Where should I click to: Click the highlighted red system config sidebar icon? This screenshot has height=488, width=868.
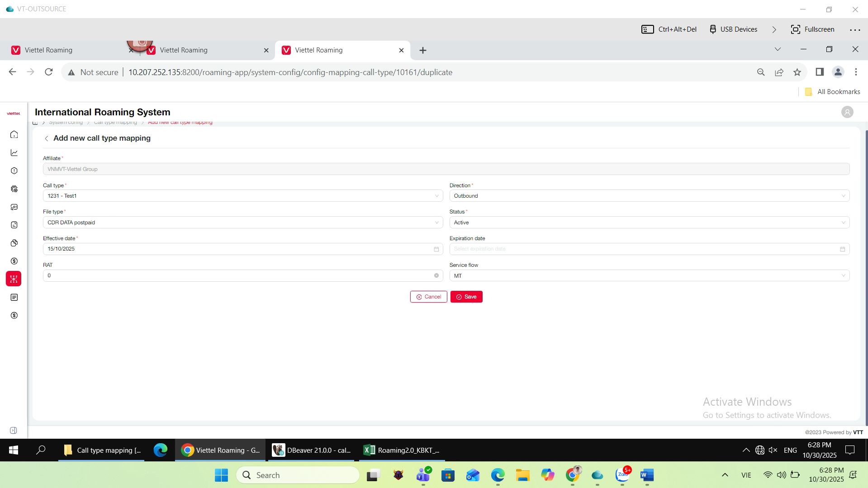14,279
